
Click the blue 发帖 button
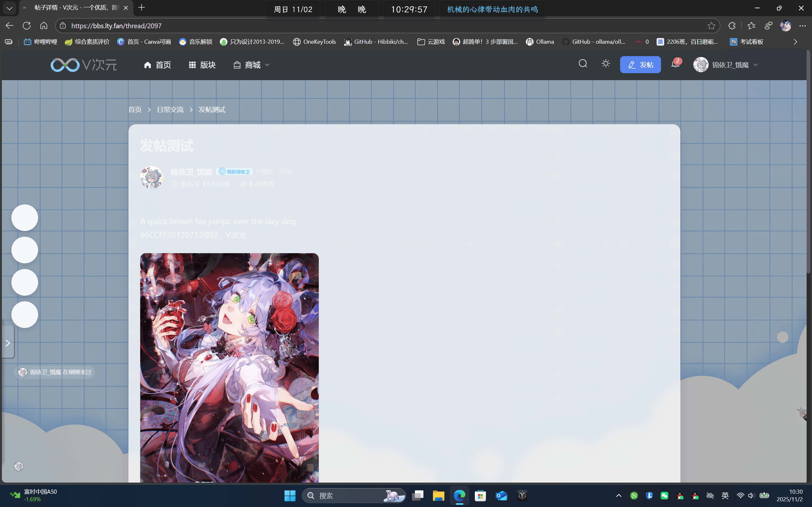[x=640, y=65]
